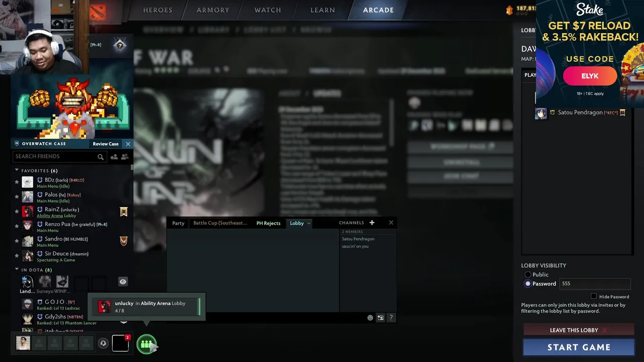This screenshot has height=362, width=644.
Task: Click Sandro's orange rank badge
Action: 124,241
